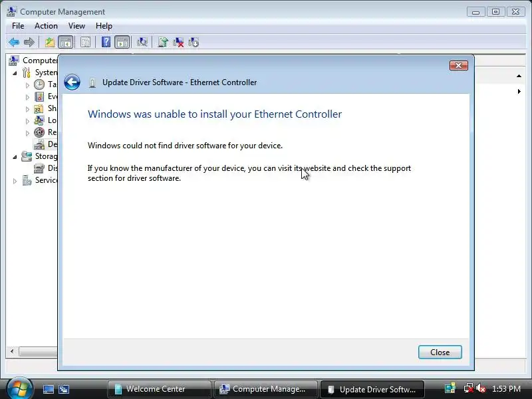The height and width of the screenshot is (399, 532).
Task: Click the Local Users and Groups icon in the tree
Action: (x=39, y=120)
